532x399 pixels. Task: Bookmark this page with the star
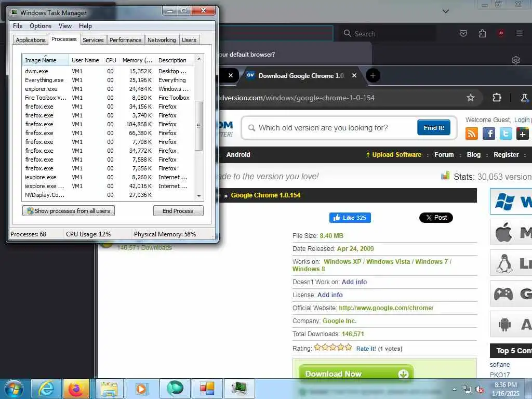tap(470, 98)
